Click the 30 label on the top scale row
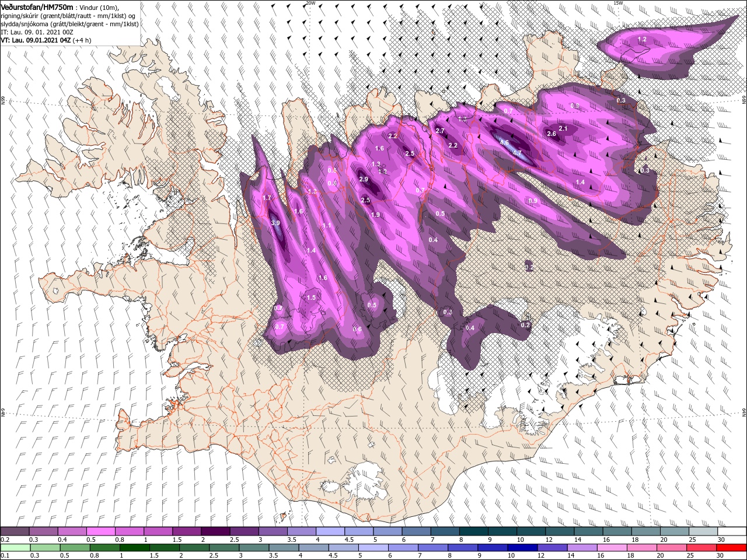This screenshot has width=747, height=560. tap(721, 540)
